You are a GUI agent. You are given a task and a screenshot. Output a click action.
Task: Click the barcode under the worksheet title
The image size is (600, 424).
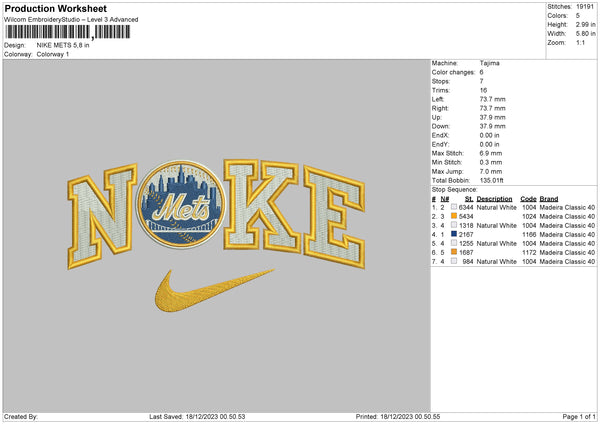point(68,32)
